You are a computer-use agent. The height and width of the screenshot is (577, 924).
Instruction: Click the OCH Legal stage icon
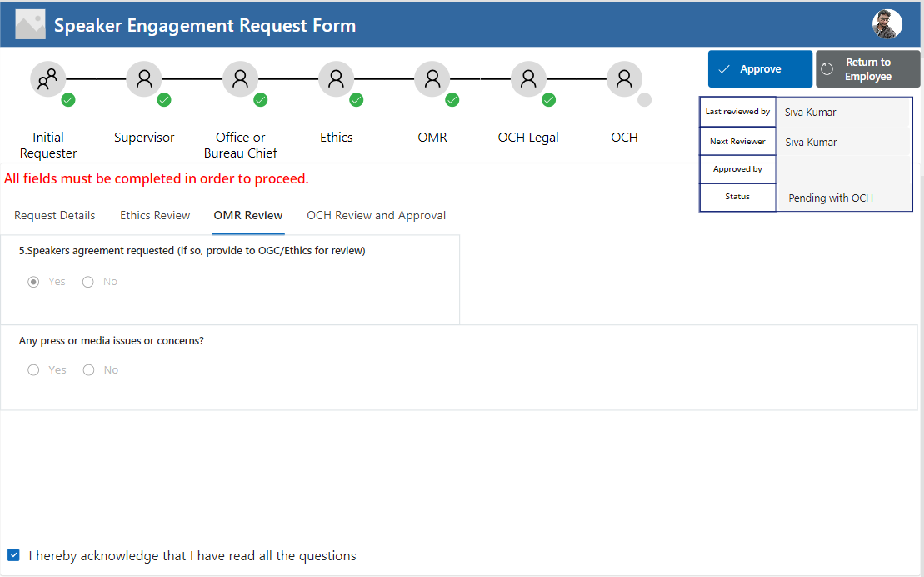click(x=528, y=78)
